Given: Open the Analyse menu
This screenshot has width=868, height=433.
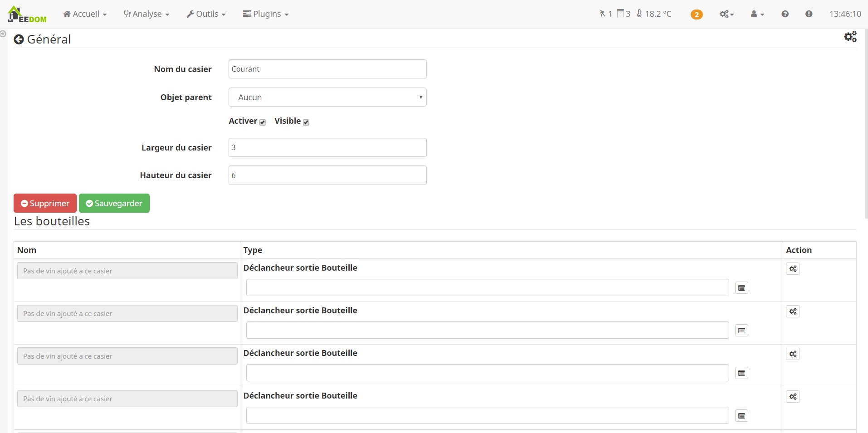Looking at the screenshot, I should [x=146, y=14].
